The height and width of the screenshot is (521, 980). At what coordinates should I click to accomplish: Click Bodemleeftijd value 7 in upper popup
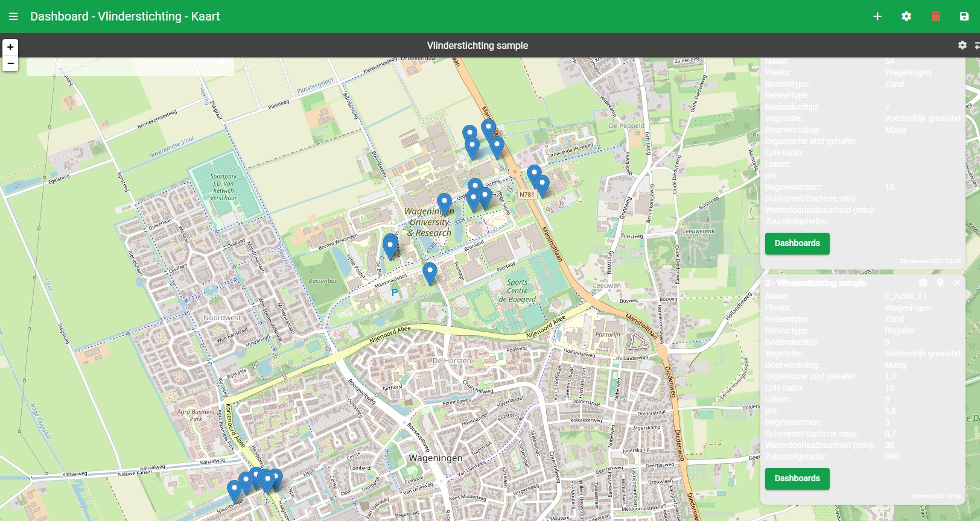click(x=887, y=107)
